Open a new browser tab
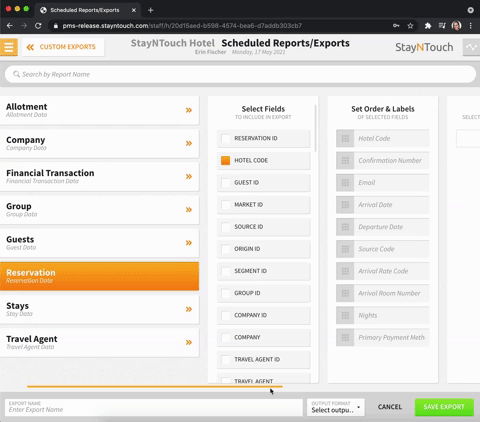480x422 pixels. click(x=150, y=10)
